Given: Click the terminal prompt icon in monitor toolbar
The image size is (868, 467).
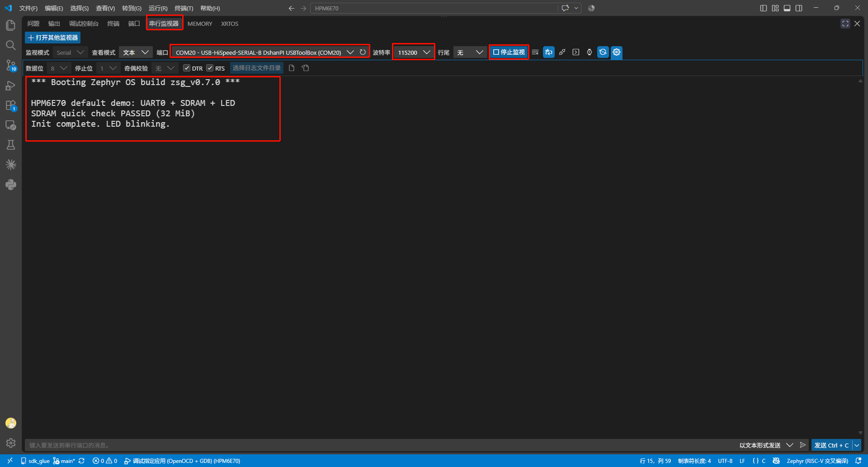Looking at the screenshot, I should tap(576, 52).
